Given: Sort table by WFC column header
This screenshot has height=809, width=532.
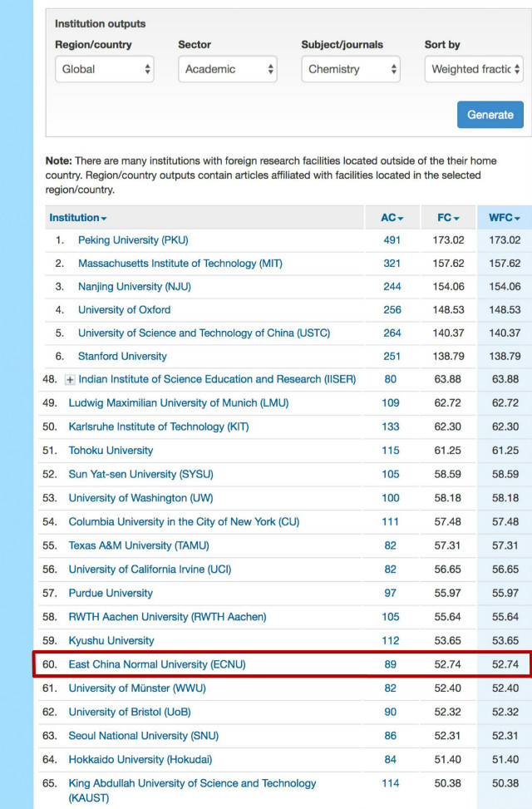Looking at the screenshot, I should (505, 218).
